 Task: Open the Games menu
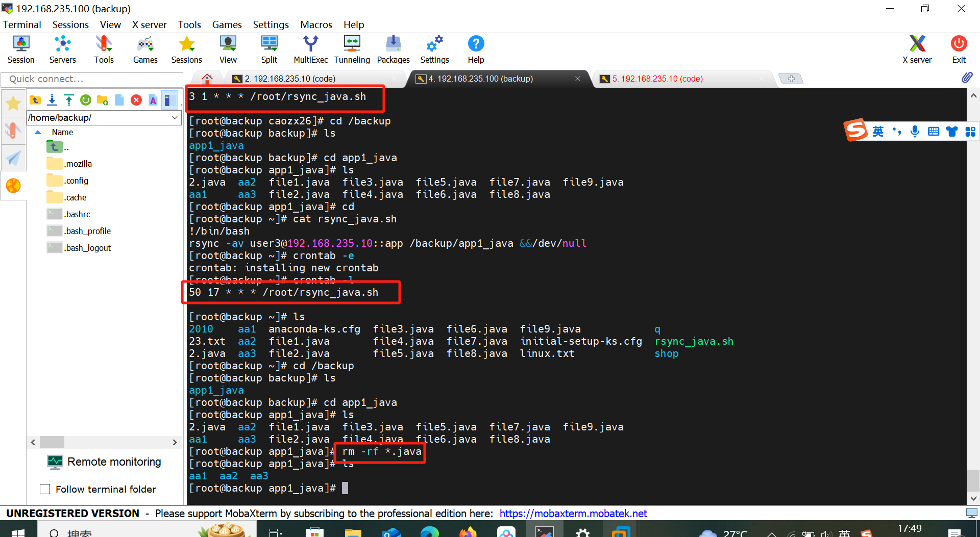pyautogui.click(x=227, y=24)
